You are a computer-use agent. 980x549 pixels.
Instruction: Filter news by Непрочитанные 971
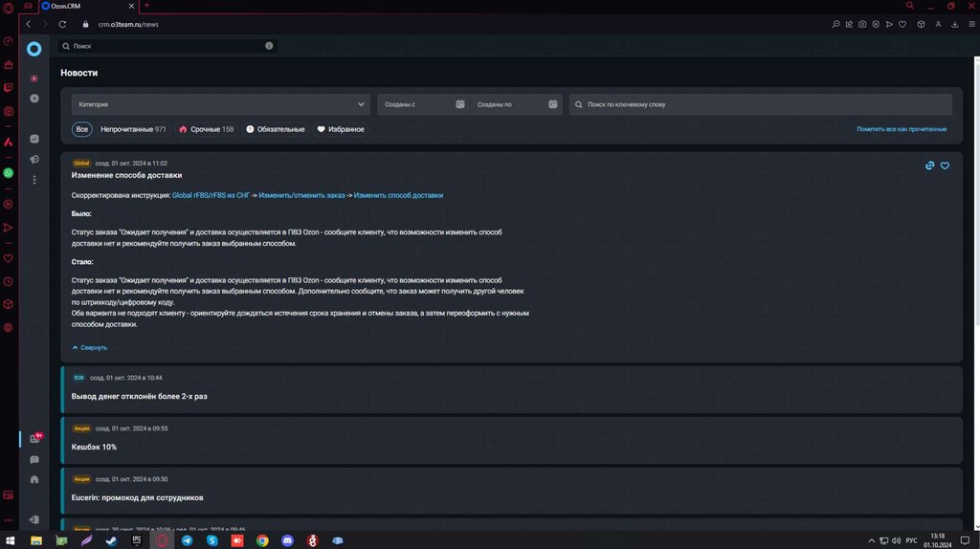(133, 129)
